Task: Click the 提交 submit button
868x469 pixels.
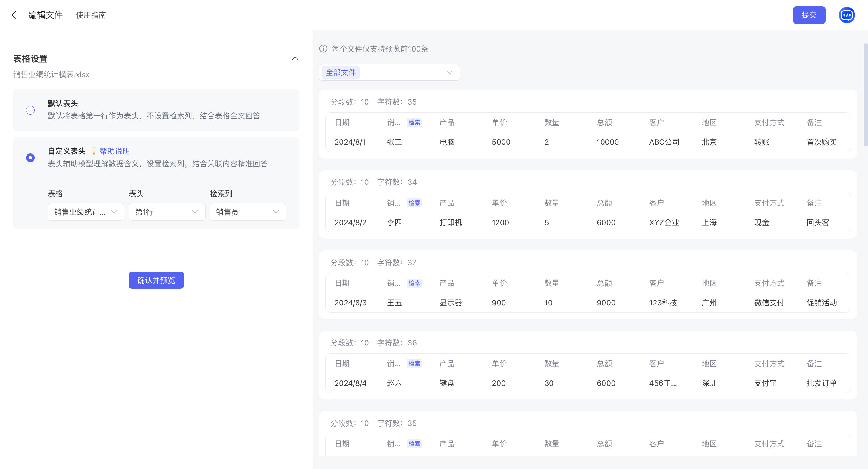Action: pos(809,15)
